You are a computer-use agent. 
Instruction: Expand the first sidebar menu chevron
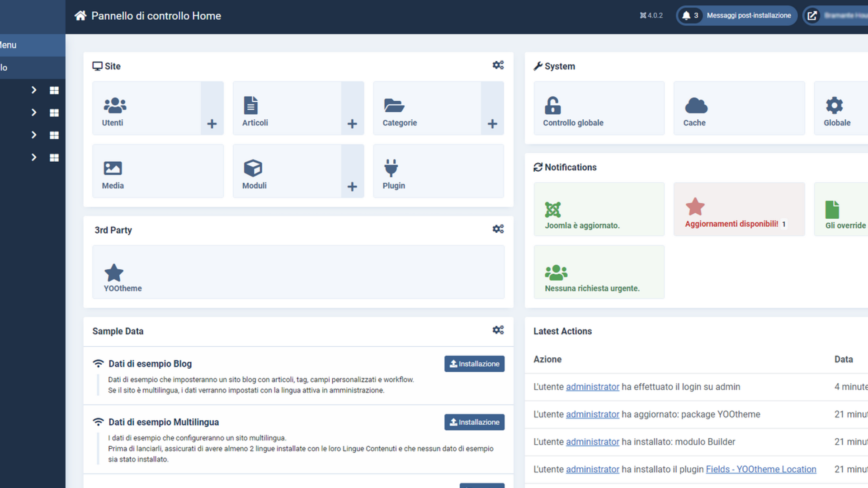(x=34, y=90)
